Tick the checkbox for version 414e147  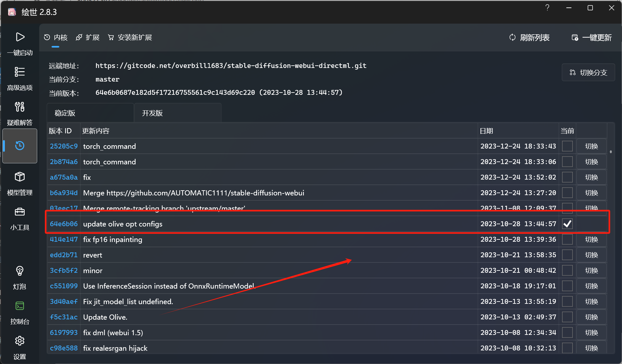tap(567, 239)
